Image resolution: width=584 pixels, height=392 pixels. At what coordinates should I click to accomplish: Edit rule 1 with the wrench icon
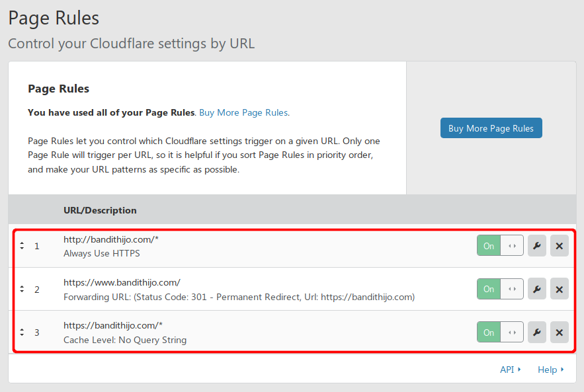(537, 246)
